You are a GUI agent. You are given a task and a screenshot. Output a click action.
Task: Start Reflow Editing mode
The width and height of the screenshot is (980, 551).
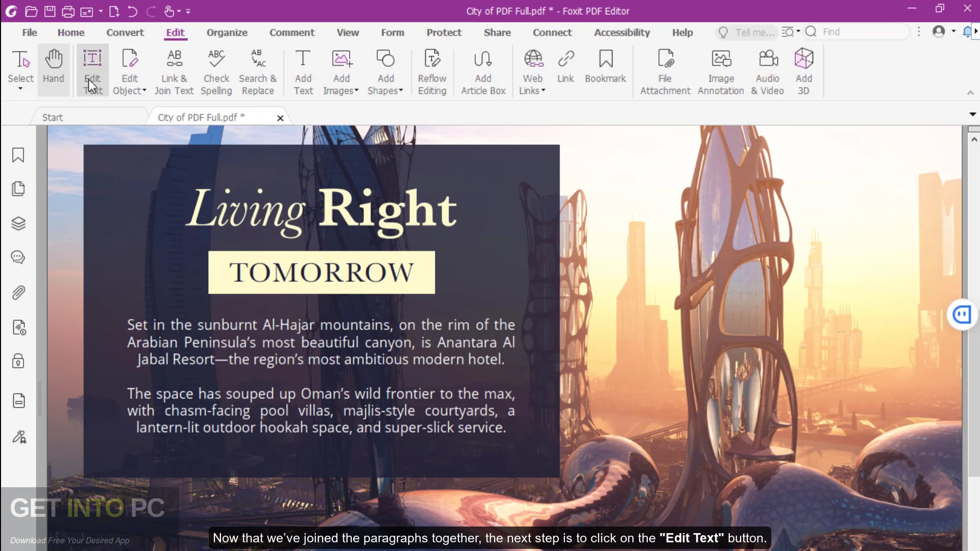[432, 71]
